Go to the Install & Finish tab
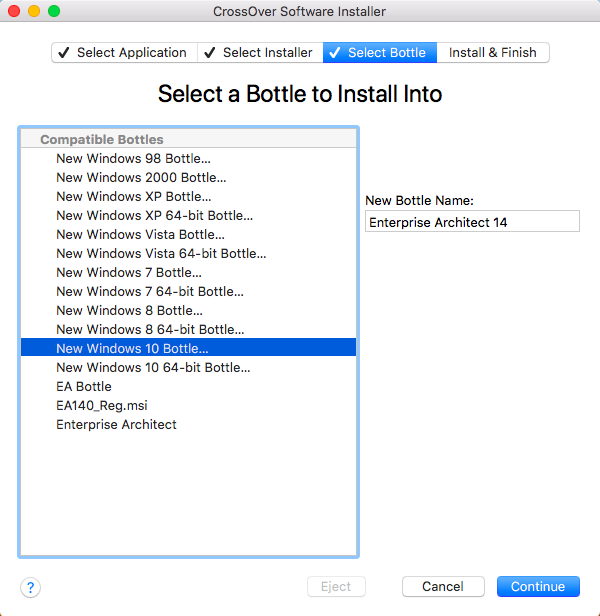Viewport: 600px width, 616px height. pyautogui.click(x=492, y=53)
